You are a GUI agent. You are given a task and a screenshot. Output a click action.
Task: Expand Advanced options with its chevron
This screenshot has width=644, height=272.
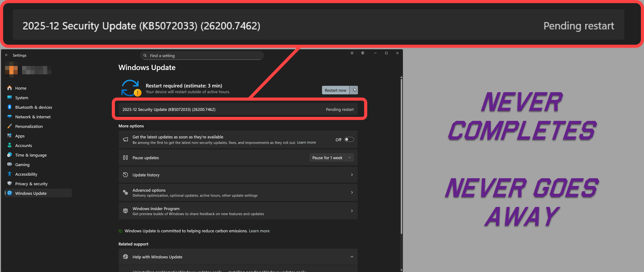pyautogui.click(x=352, y=192)
